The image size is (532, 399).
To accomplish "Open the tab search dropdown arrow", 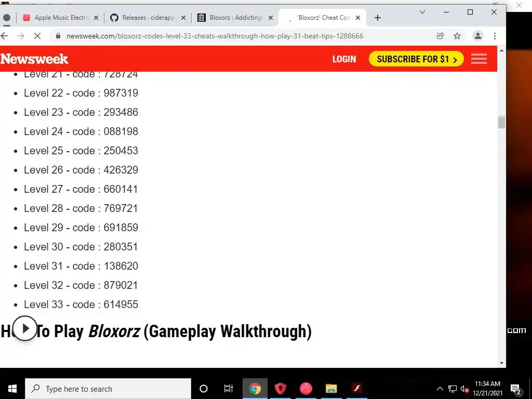I will 422,12.
